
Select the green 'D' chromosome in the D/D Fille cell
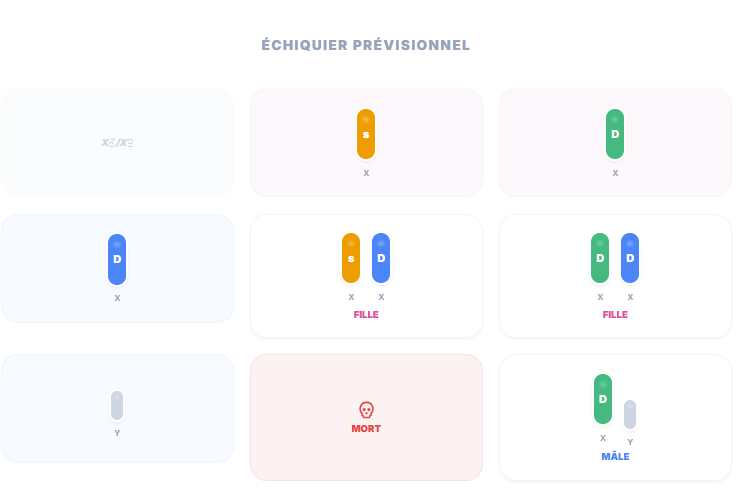(600, 258)
